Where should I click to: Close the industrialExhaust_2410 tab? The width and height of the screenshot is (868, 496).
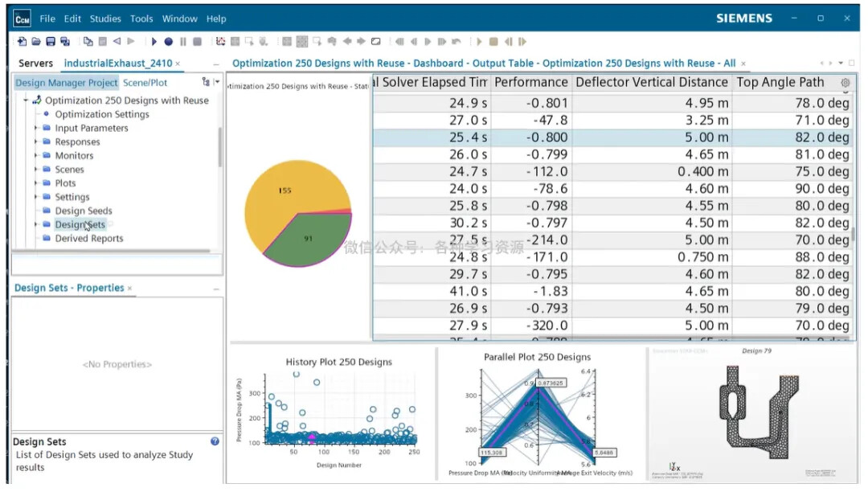178,64
